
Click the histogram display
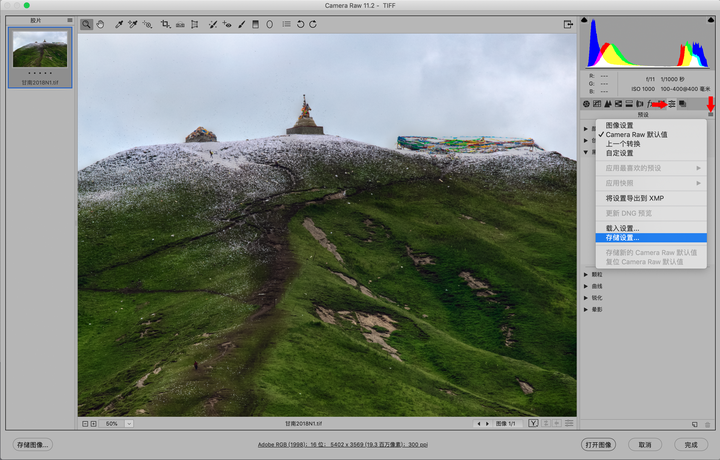[647, 43]
